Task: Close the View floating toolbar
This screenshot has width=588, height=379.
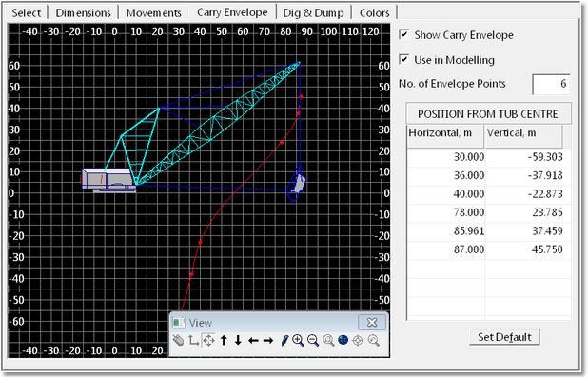Action: click(x=372, y=322)
